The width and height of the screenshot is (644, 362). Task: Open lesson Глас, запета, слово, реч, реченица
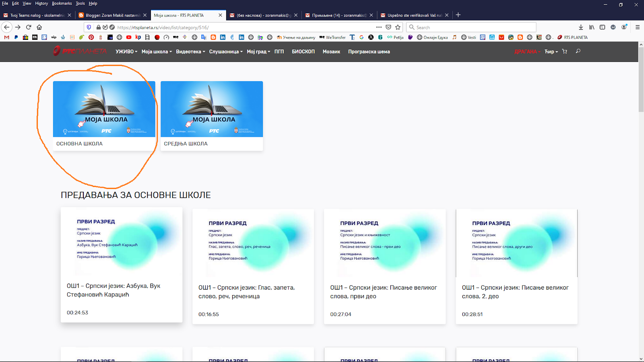253,266
